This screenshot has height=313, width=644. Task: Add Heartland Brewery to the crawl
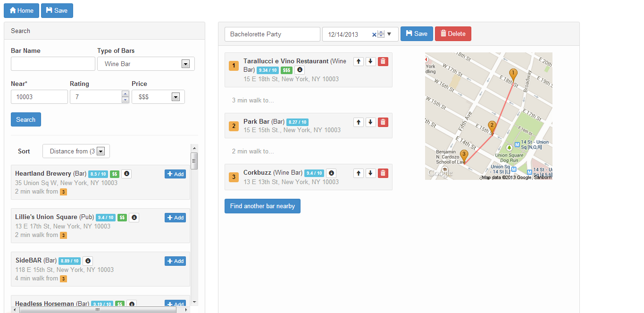tap(175, 174)
